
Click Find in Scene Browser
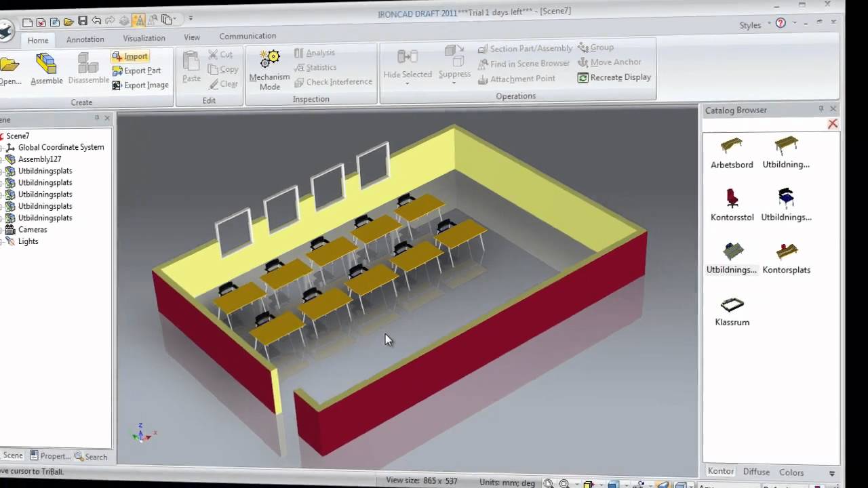click(x=524, y=64)
